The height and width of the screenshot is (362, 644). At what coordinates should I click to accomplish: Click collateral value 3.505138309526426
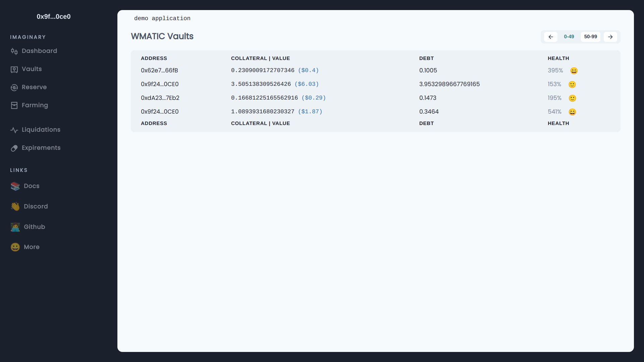point(261,84)
